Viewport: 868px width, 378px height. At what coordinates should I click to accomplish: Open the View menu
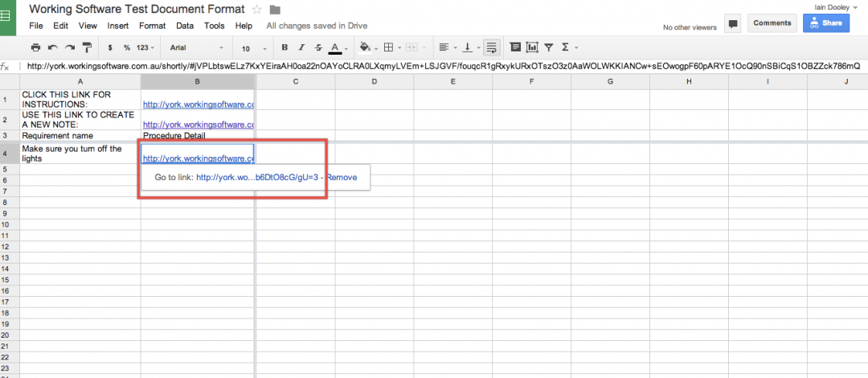pyautogui.click(x=88, y=26)
